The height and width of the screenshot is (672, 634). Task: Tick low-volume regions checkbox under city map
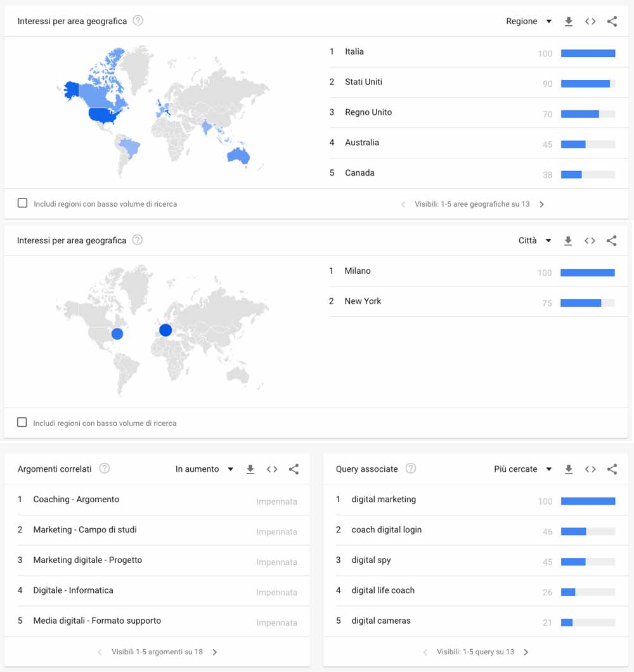(x=22, y=422)
